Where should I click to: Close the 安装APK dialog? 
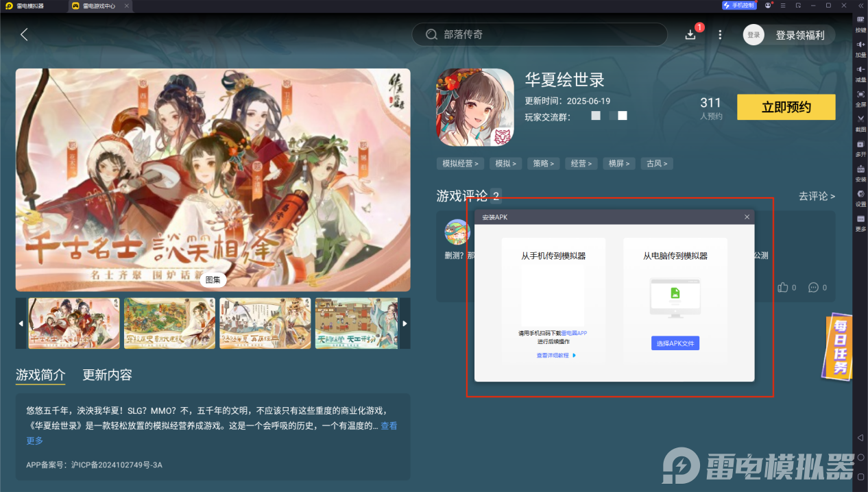coord(747,217)
